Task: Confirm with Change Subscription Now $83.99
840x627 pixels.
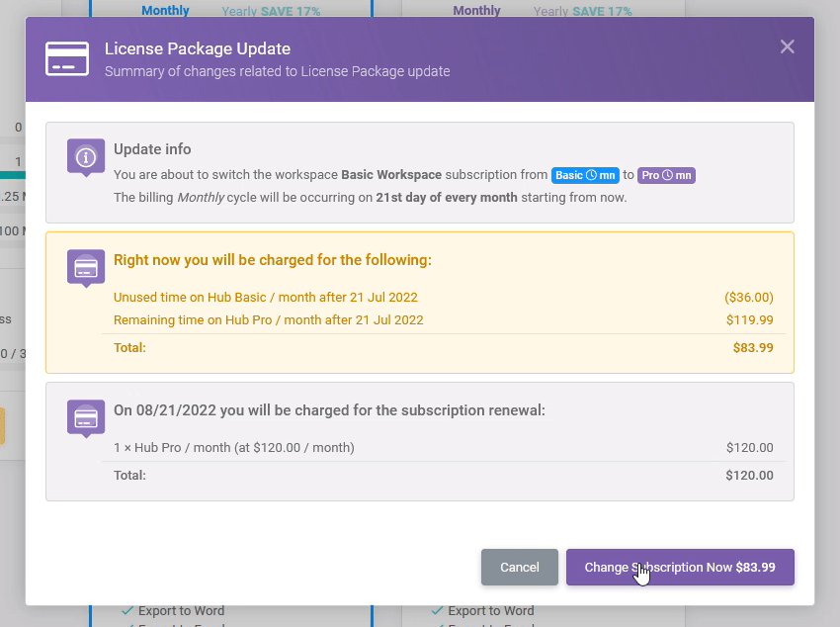Action: (680, 568)
